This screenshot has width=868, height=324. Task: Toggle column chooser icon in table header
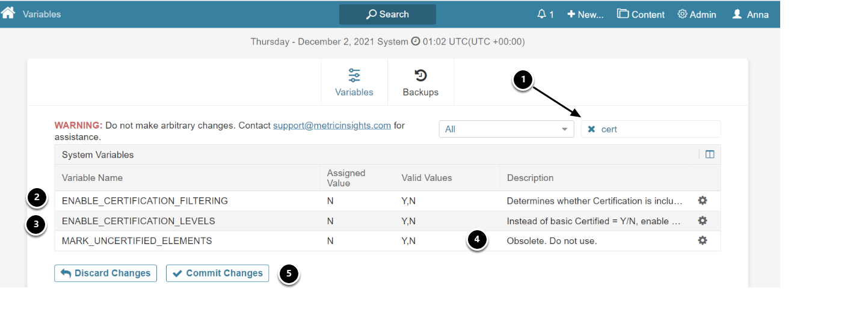tap(710, 154)
